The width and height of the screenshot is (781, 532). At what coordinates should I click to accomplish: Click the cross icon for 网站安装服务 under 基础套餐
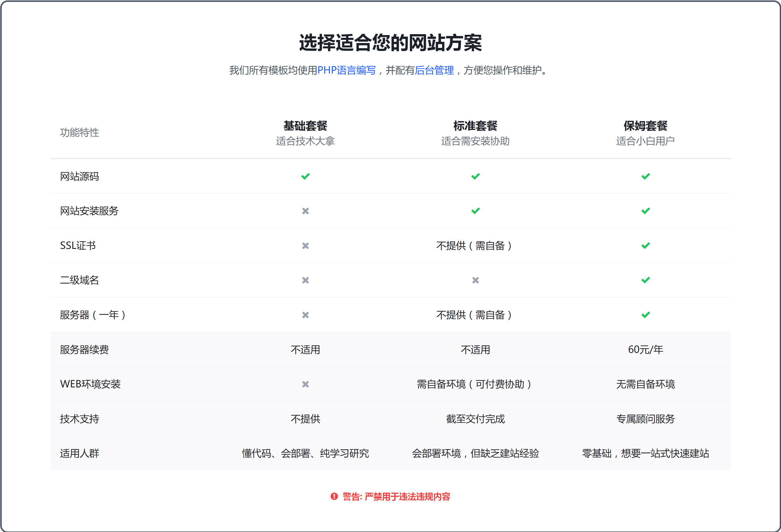[x=305, y=211]
